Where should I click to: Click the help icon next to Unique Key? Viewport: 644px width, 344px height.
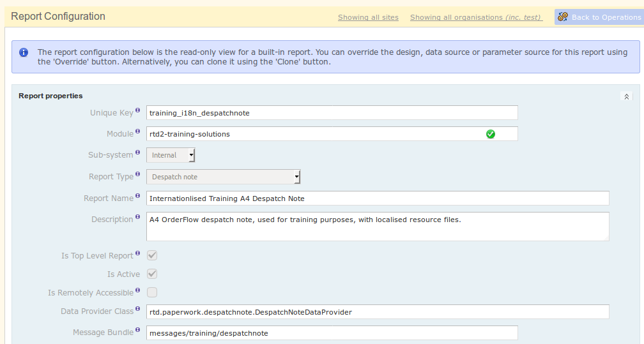pos(137,110)
